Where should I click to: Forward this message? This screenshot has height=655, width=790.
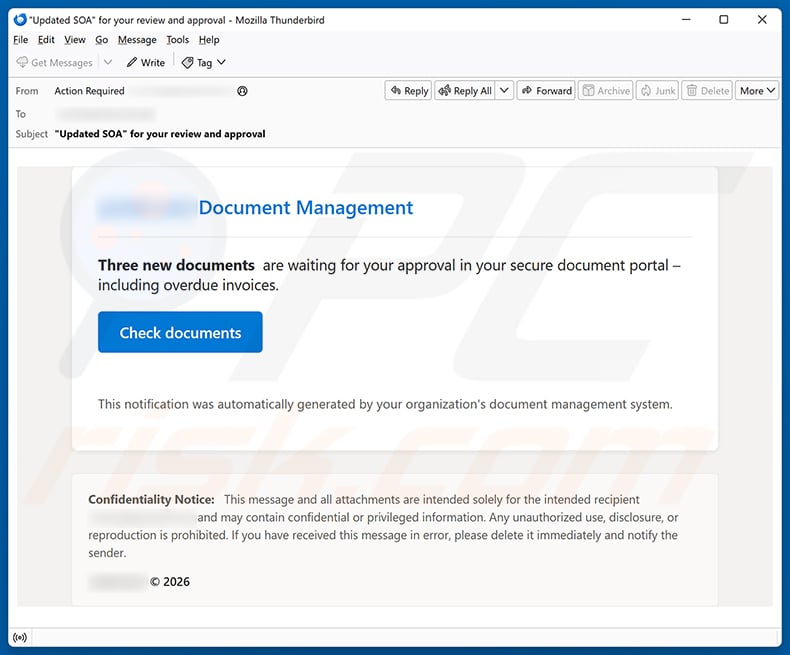click(x=546, y=91)
